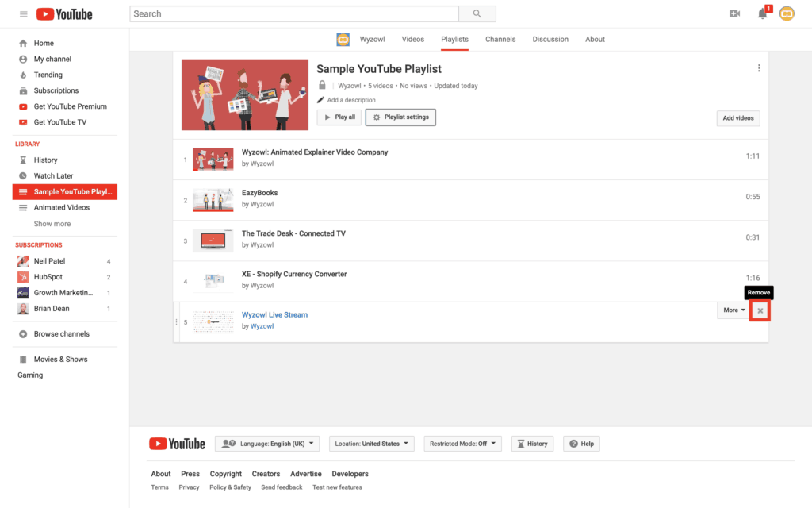Expand Show more in Library section

click(52, 224)
